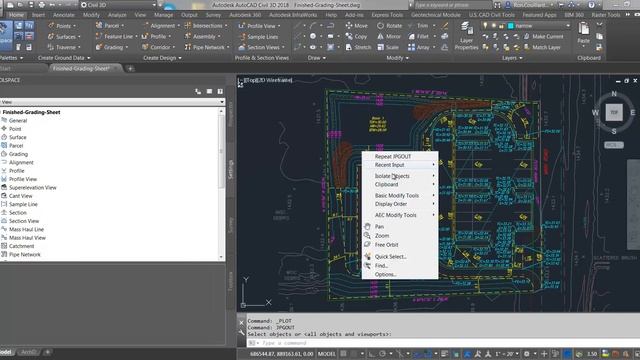This screenshot has height=360, width=640.
Task: Click the current layer cyan color swatch
Action: click(510, 26)
